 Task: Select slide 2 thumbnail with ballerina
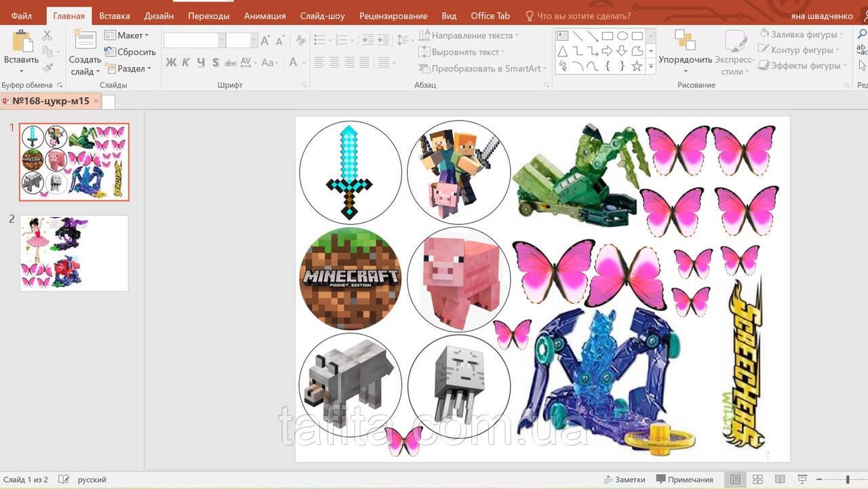click(74, 253)
